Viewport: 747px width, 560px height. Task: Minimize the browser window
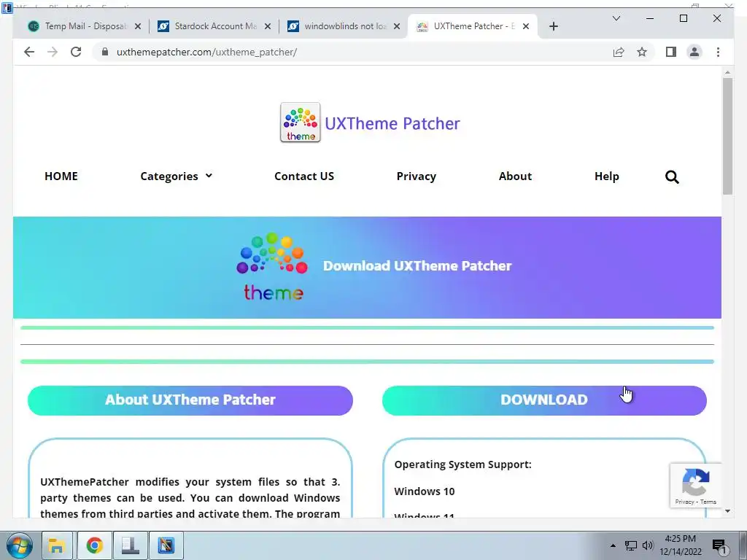click(x=650, y=18)
